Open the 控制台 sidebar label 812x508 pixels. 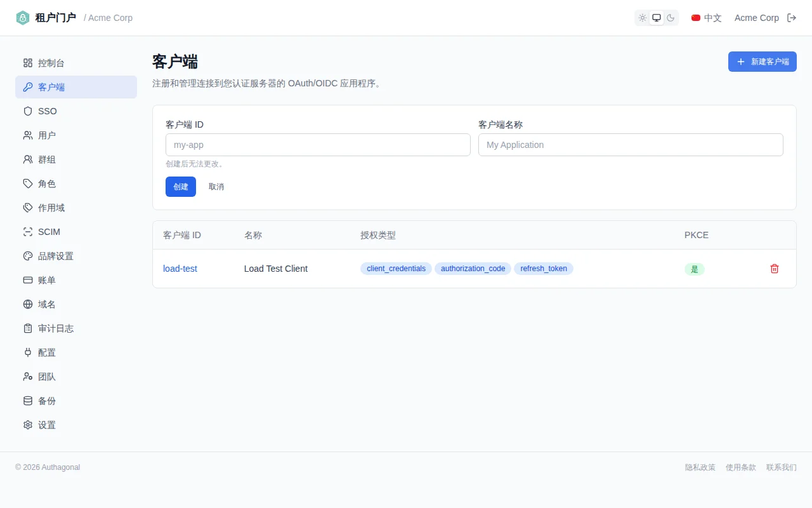click(x=51, y=63)
